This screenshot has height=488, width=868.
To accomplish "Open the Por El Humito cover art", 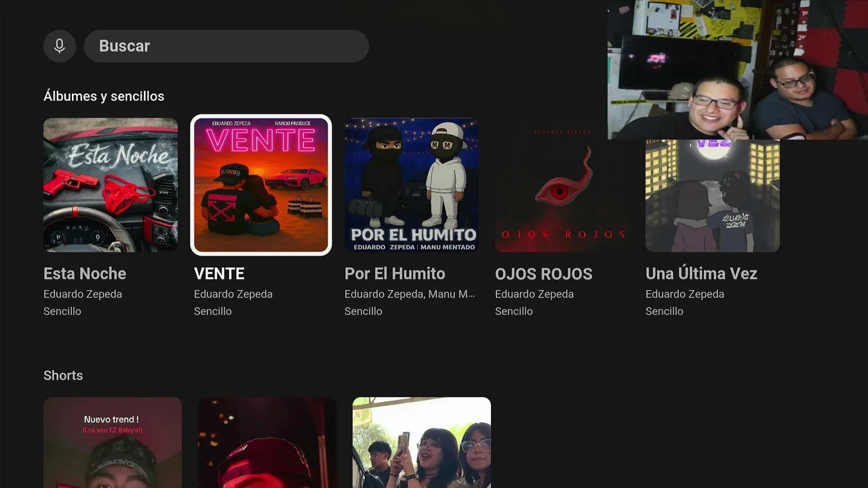I will click(x=412, y=185).
